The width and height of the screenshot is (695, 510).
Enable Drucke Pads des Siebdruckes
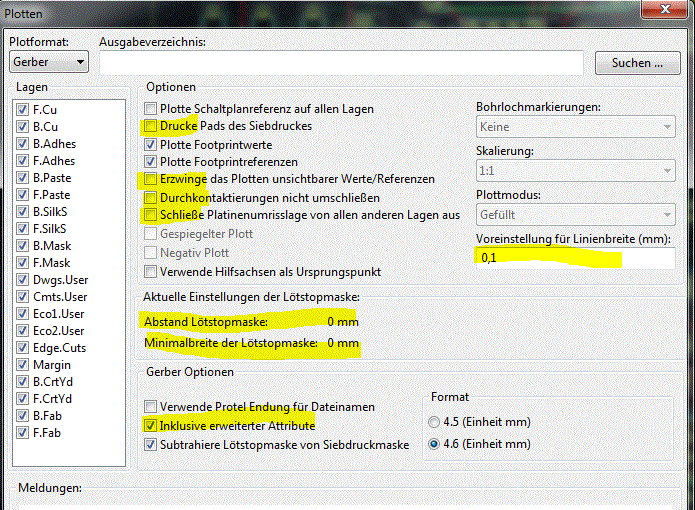click(x=151, y=126)
